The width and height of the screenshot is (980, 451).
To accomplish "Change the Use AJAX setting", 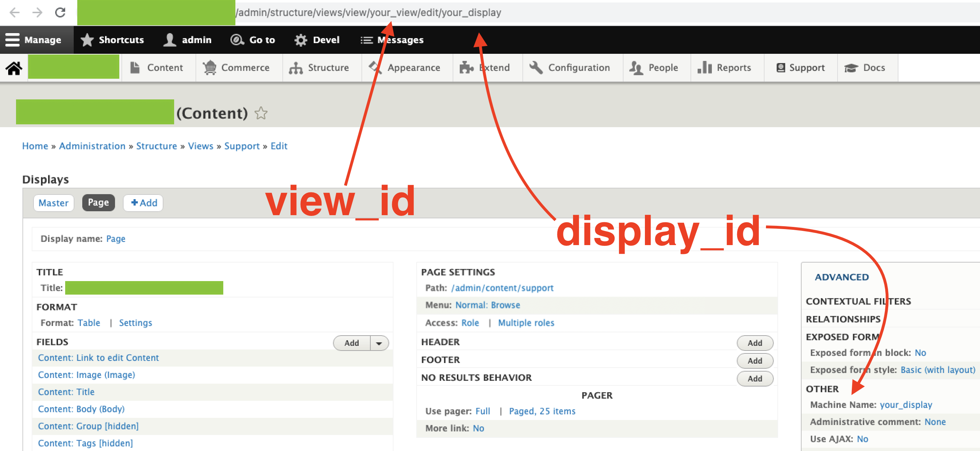I will 862,439.
